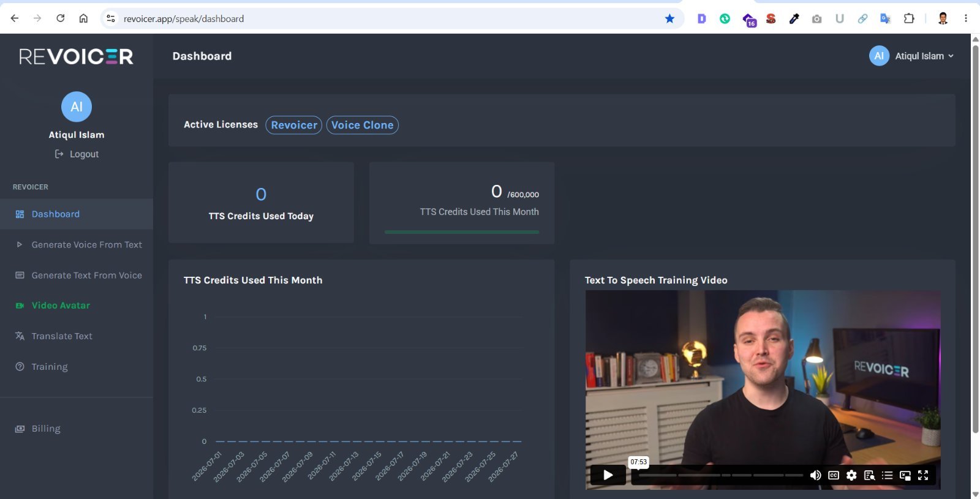Open Generate Voice From Text page
The width and height of the screenshot is (980, 499).
coord(77,244)
